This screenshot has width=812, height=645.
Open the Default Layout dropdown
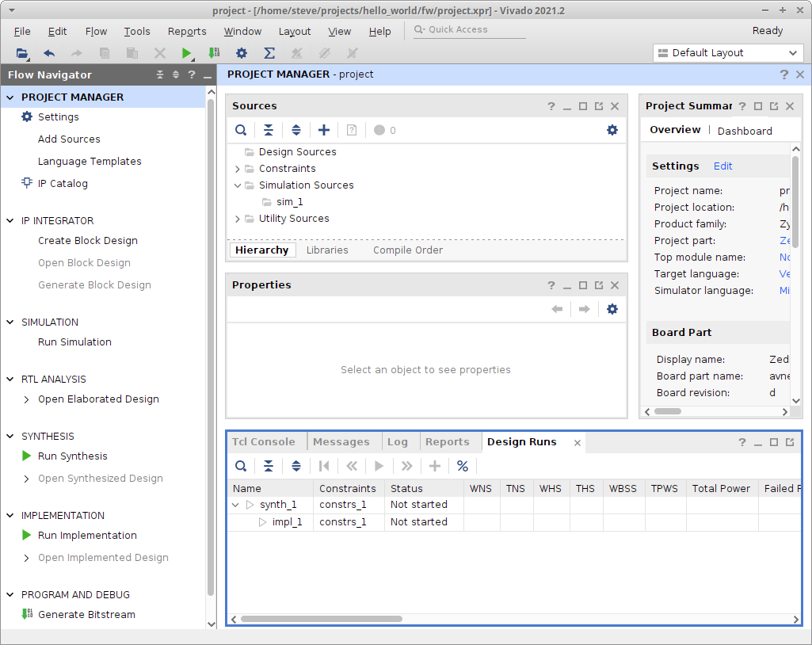pos(728,53)
